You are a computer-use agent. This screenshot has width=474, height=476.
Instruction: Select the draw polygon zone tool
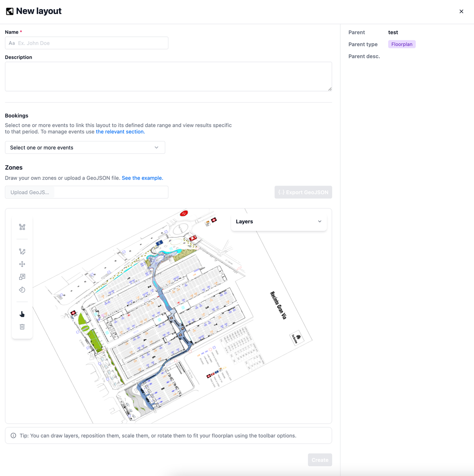click(22, 227)
